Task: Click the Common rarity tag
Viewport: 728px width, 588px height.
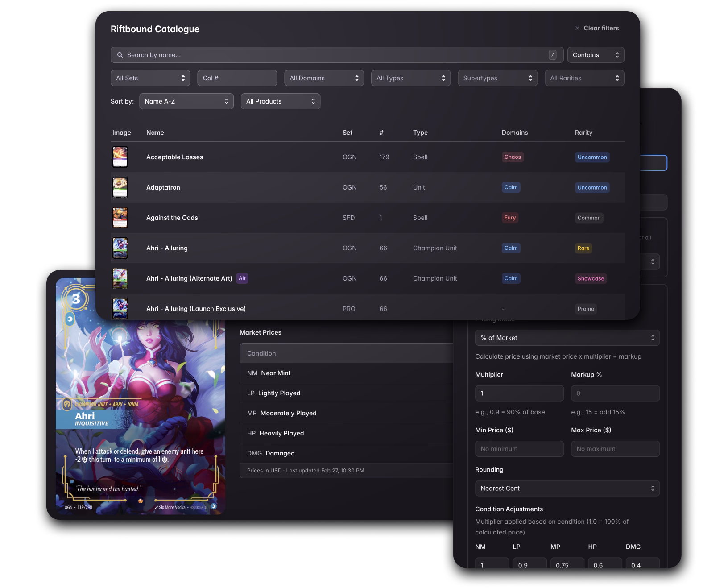Action: [x=589, y=218]
